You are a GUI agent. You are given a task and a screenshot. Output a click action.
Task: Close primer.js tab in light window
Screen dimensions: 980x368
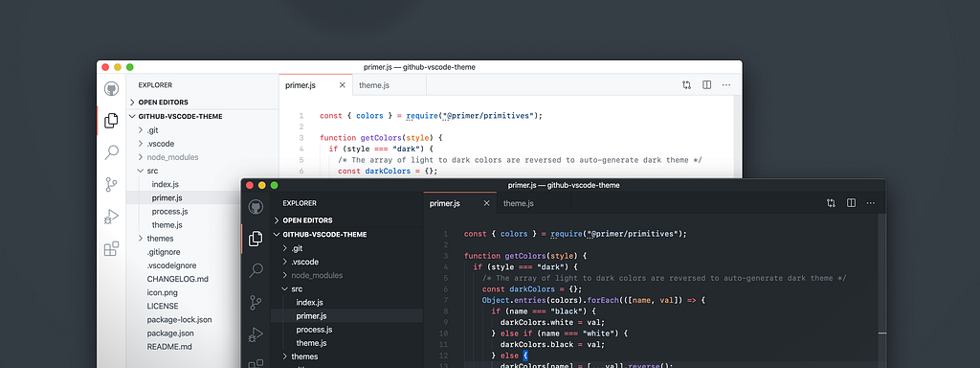coord(342,85)
